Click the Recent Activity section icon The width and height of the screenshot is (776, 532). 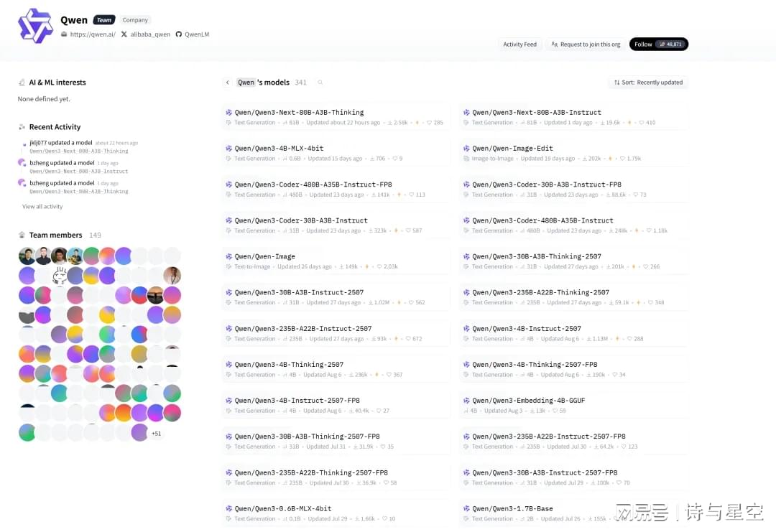tap(22, 127)
